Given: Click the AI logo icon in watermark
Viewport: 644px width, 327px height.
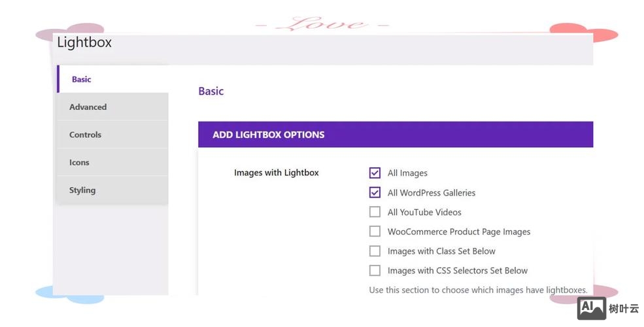Looking at the screenshot, I should pos(591,308).
